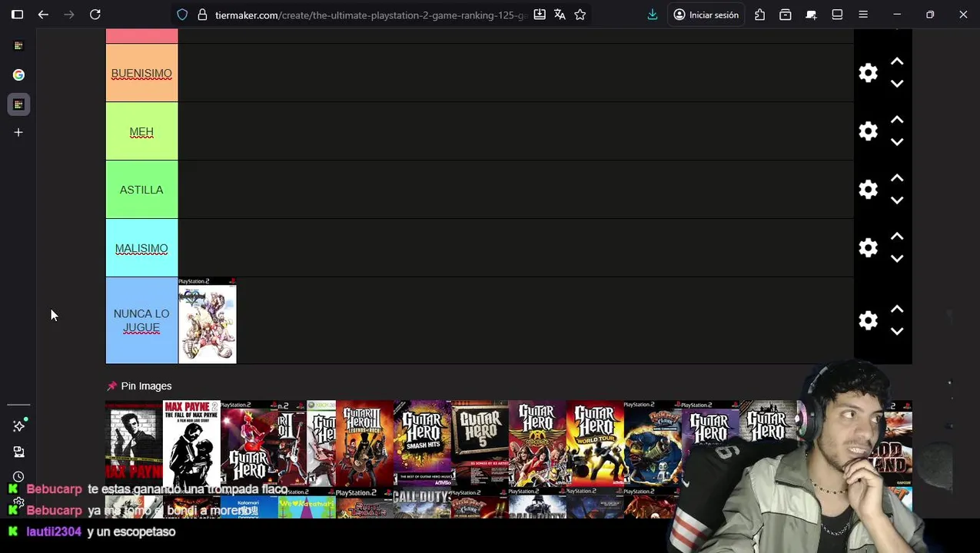This screenshot has width=980, height=553.
Task: Switch to first sidebar tiermaker tab
Action: click(18, 45)
